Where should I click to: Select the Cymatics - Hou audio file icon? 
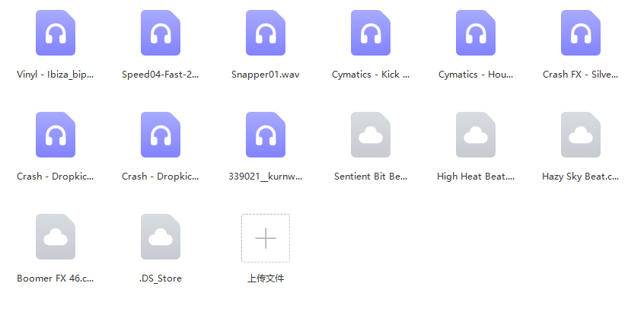click(x=476, y=33)
